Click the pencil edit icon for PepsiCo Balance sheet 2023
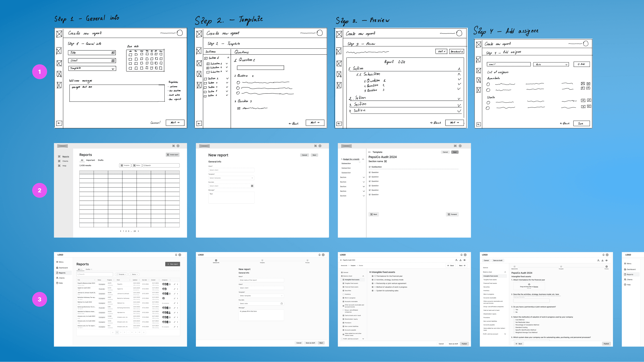 [174, 284]
